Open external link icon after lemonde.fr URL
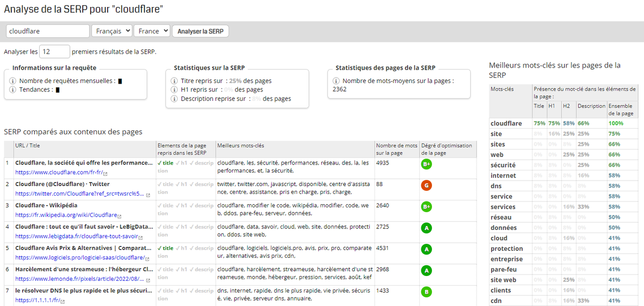 pyautogui.click(x=148, y=280)
